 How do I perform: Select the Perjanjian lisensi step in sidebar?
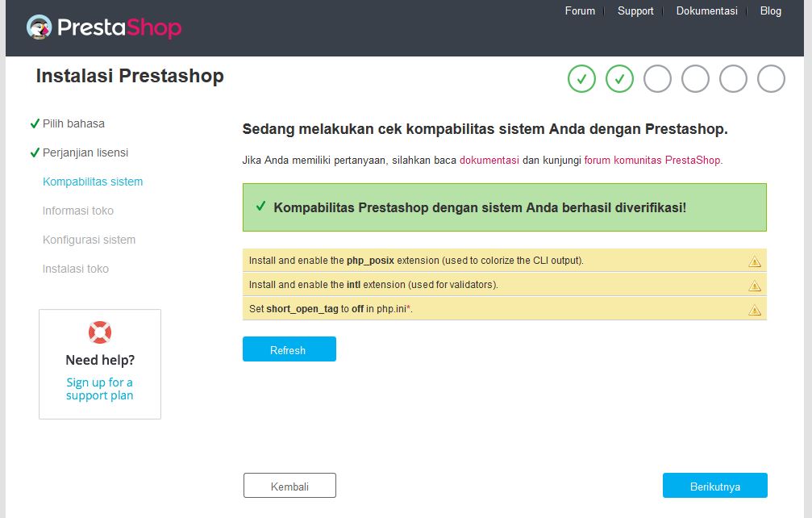click(x=85, y=152)
